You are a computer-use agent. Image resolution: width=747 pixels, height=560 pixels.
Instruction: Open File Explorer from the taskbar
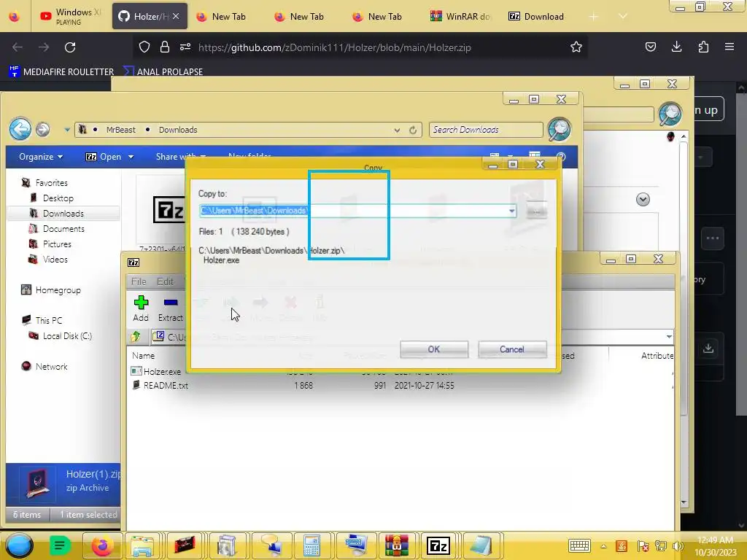coord(142,545)
